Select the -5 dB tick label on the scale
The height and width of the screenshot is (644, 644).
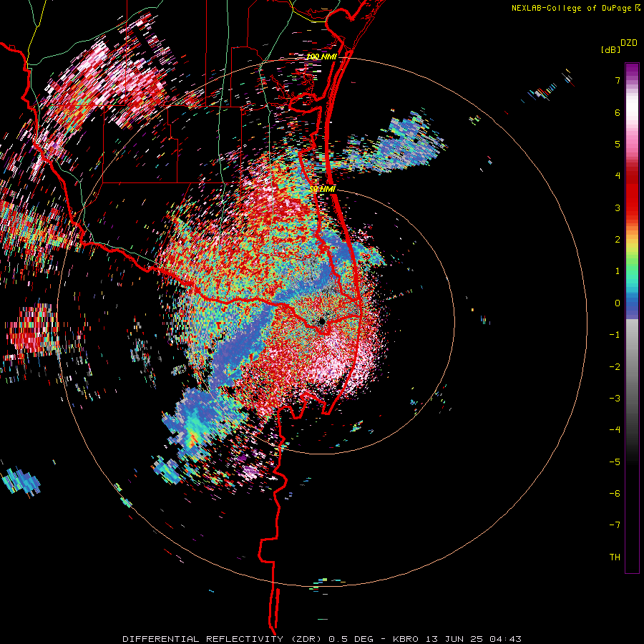615,462
